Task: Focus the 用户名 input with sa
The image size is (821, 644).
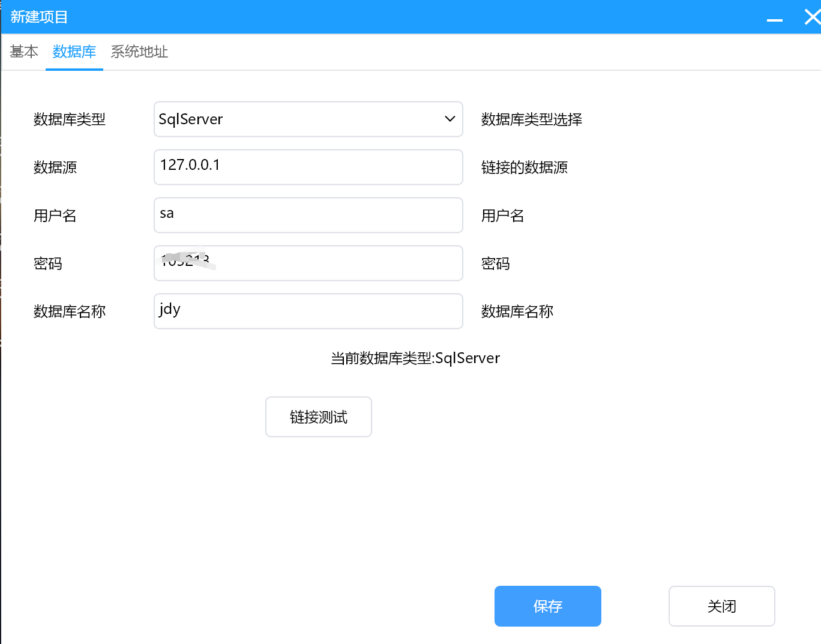Action: coord(308,215)
